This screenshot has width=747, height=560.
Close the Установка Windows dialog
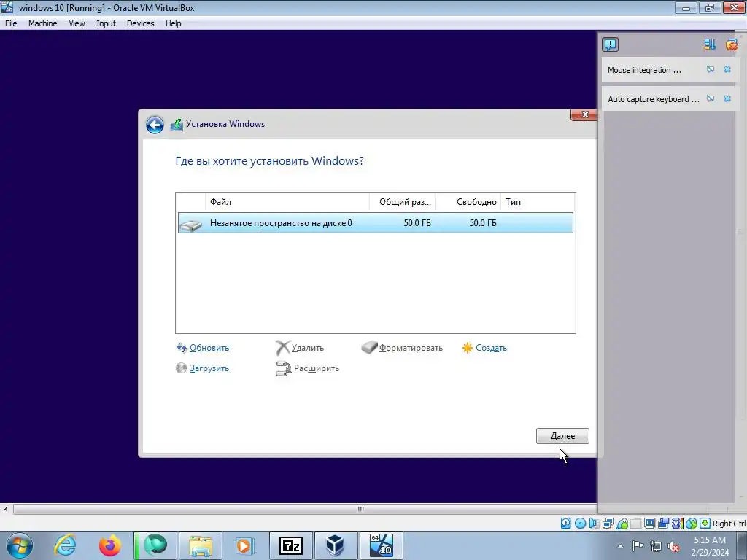coord(585,114)
